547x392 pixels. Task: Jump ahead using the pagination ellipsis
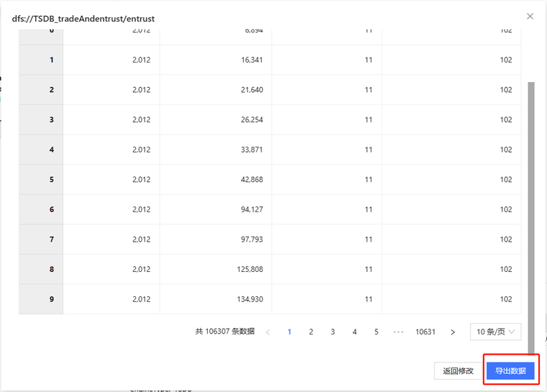click(x=398, y=332)
